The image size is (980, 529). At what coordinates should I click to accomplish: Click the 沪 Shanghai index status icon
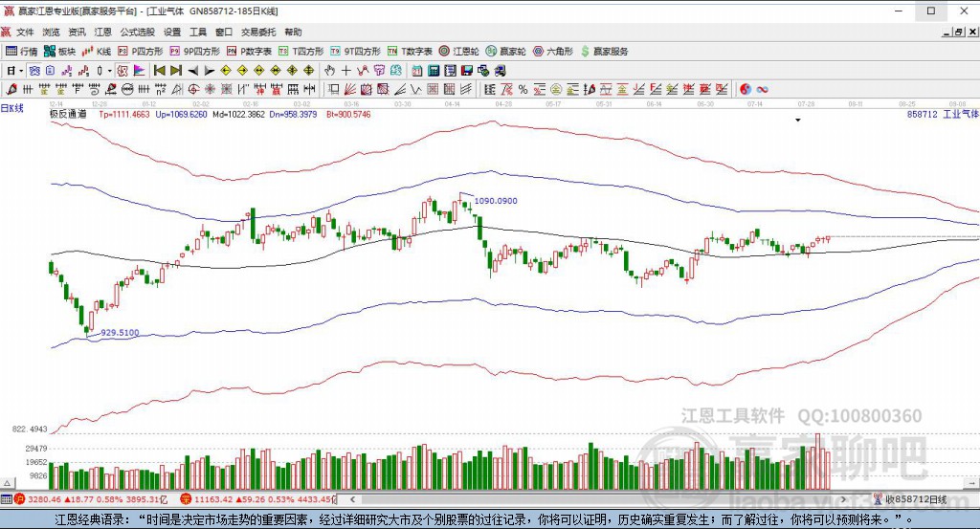pos(19,499)
